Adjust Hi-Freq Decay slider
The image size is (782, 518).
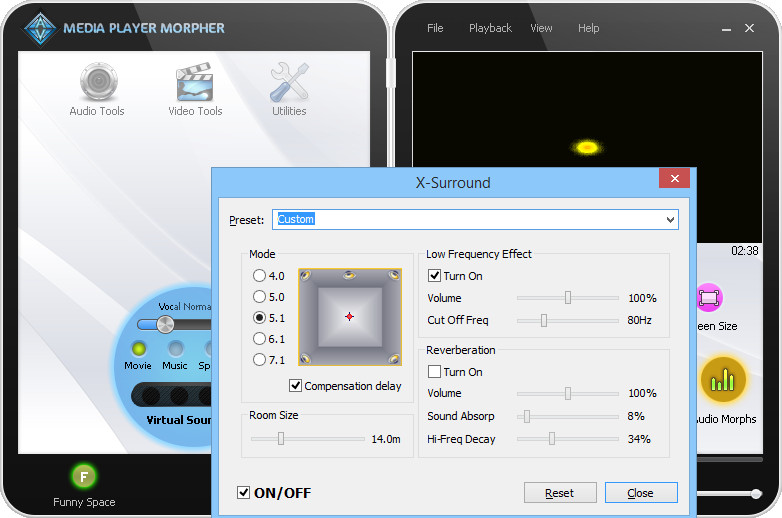point(552,439)
